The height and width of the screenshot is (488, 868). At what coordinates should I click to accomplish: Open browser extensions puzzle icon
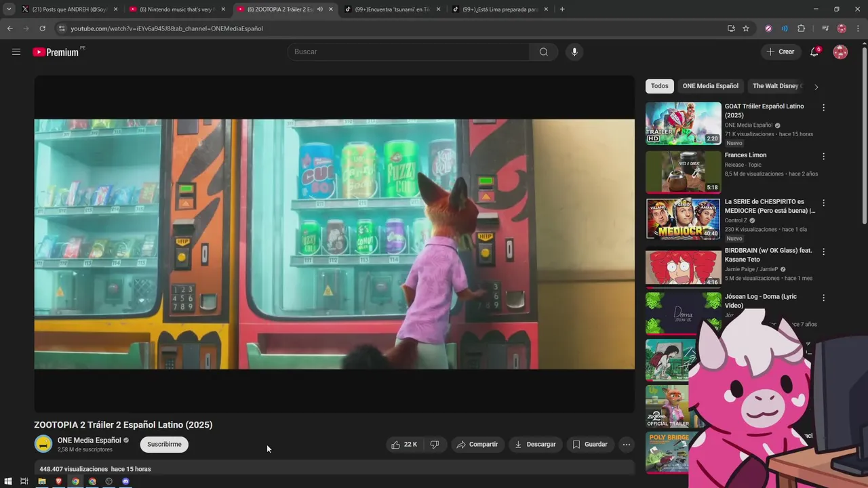801,28
